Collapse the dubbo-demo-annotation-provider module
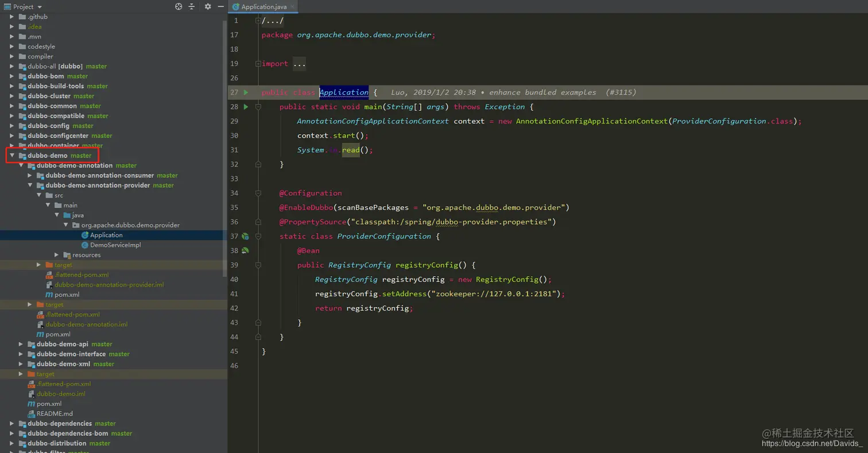 tap(30, 185)
